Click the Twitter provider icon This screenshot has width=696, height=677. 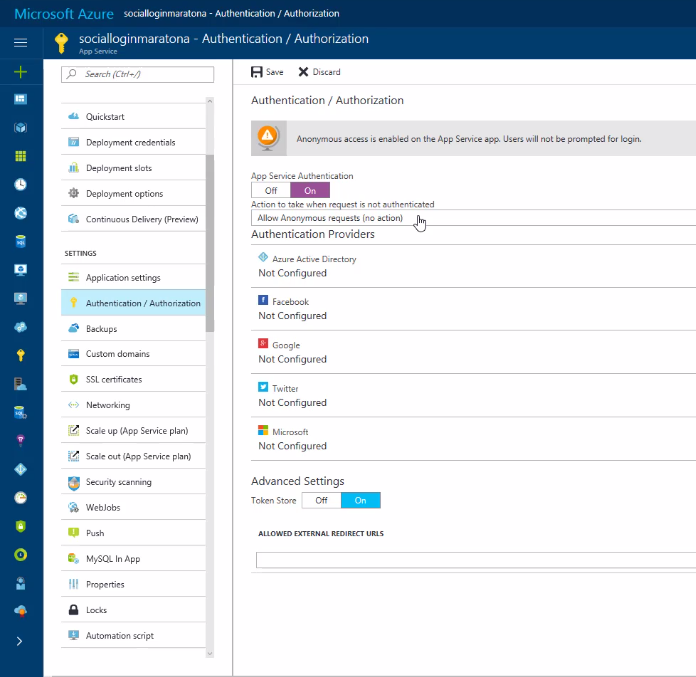coord(263,387)
